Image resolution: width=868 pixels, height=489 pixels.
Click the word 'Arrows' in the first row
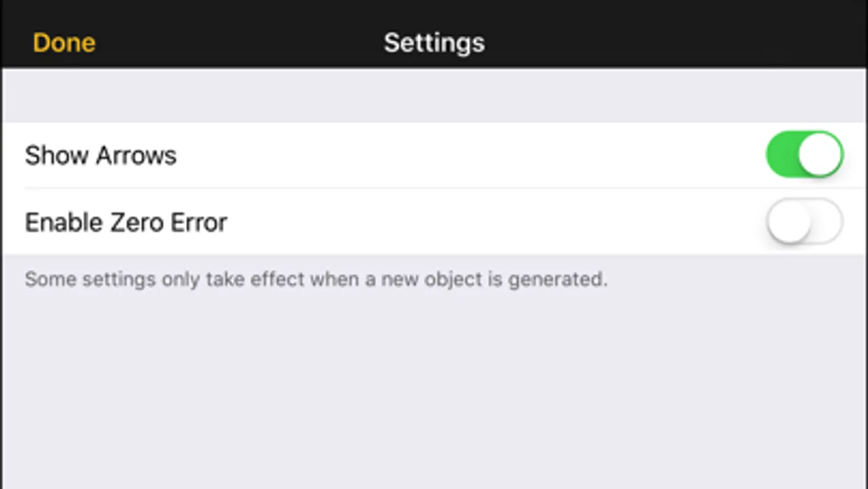[136, 155]
